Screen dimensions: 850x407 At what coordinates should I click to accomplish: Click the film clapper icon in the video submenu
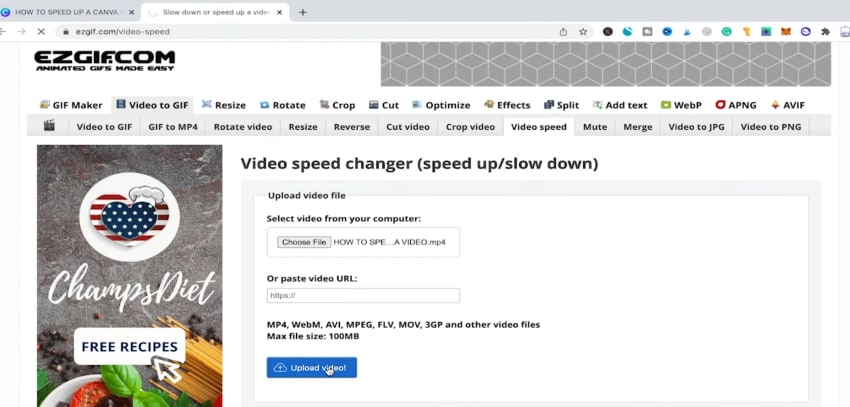pyautogui.click(x=49, y=126)
